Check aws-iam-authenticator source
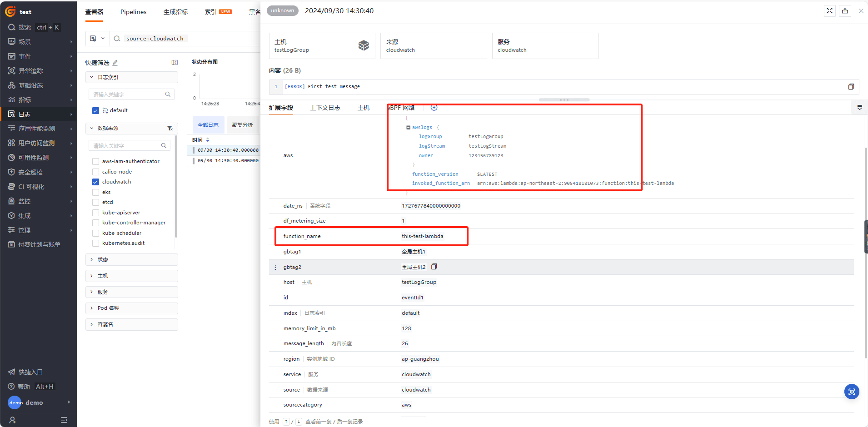Viewport: 868px width, 427px height. 95,161
